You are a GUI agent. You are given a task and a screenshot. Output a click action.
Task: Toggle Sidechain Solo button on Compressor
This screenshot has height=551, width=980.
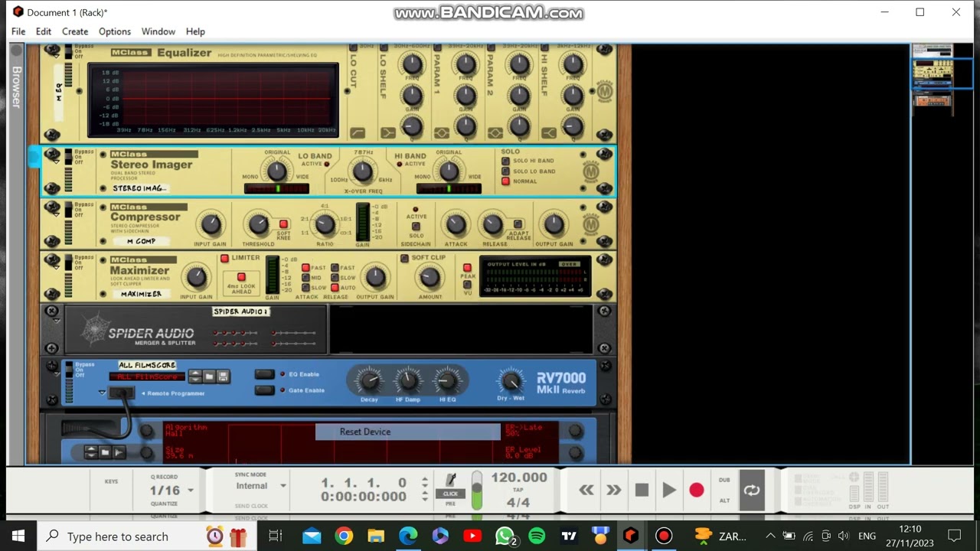(x=416, y=227)
